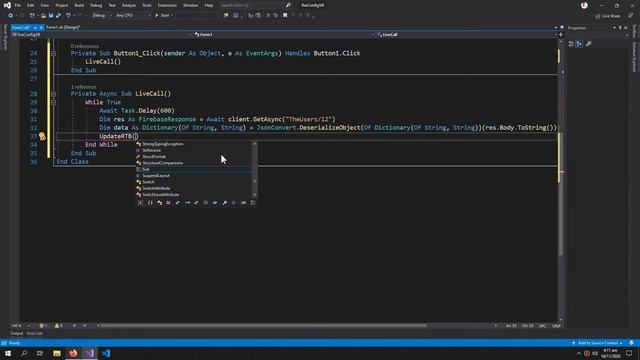Click the Categorized icon in Properties panel
Screen dimensions: 640x360
pos(571,44)
